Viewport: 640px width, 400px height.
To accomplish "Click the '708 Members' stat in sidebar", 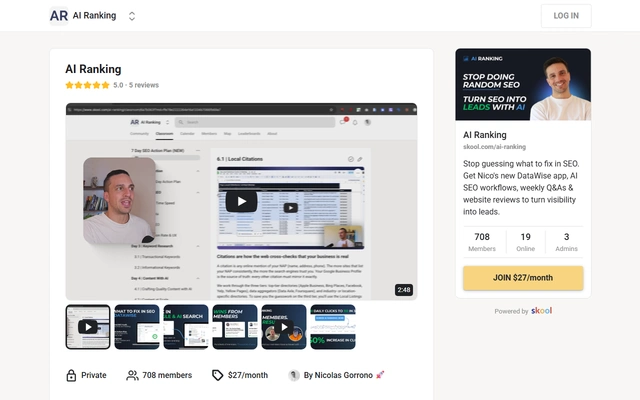I will pos(482,242).
